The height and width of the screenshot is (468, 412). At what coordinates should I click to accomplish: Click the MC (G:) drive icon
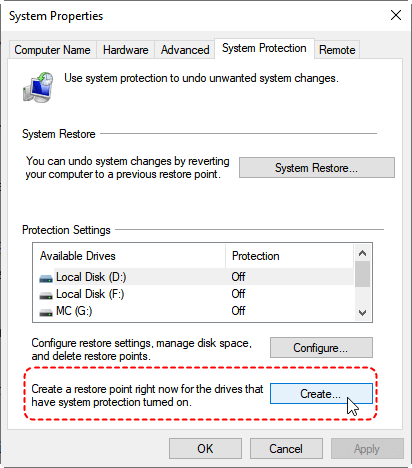(46, 313)
